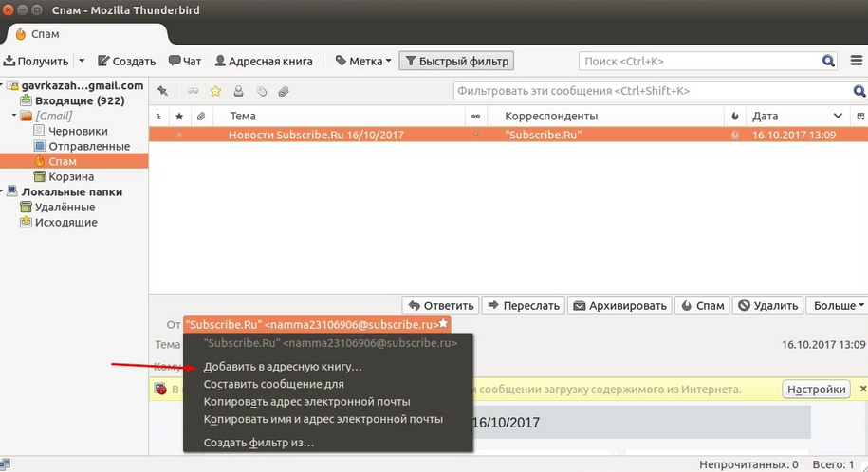Viewport: 868px width, 472px height.
Task: Sort by the junk status column header
Action: coord(735,117)
